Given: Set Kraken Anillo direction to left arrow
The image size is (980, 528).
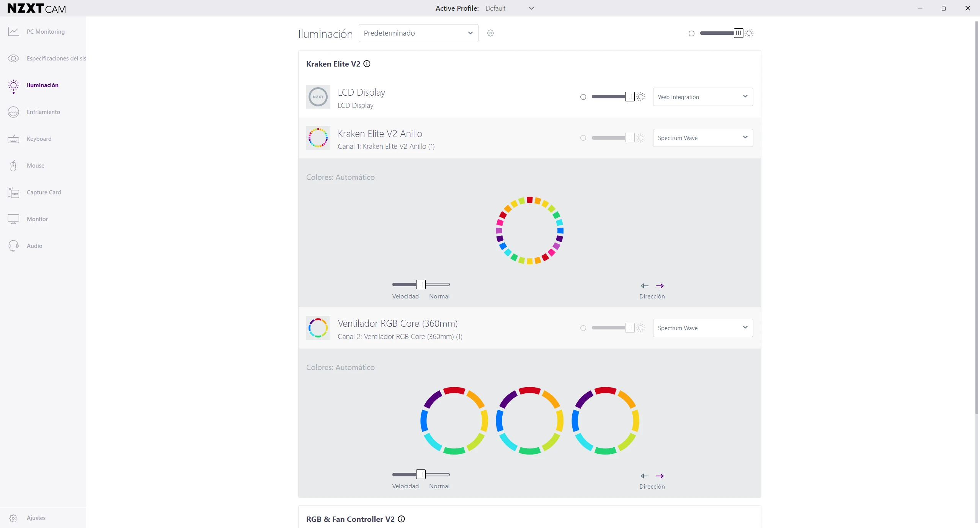Looking at the screenshot, I should click(x=645, y=286).
